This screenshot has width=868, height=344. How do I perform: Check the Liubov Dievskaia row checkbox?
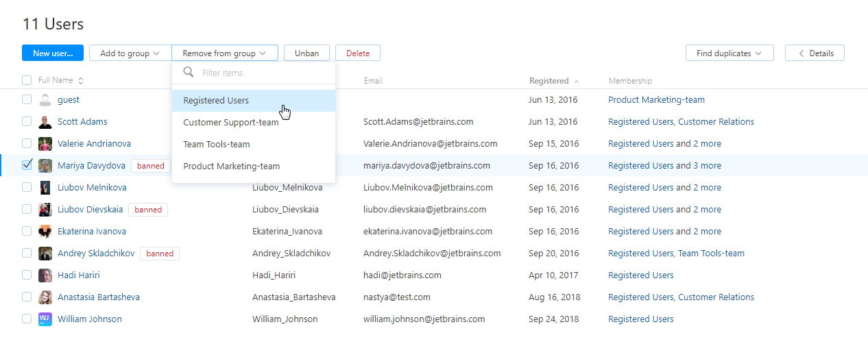[27, 209]
